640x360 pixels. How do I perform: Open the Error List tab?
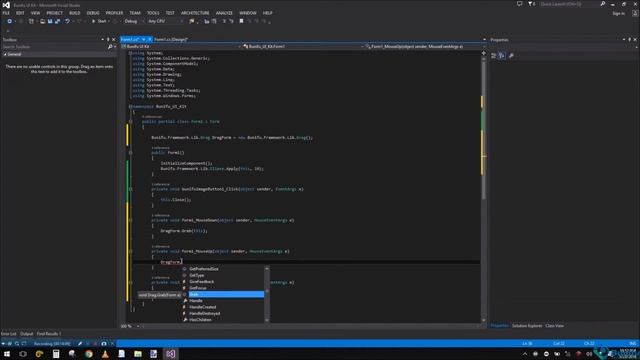click(9, 334)
